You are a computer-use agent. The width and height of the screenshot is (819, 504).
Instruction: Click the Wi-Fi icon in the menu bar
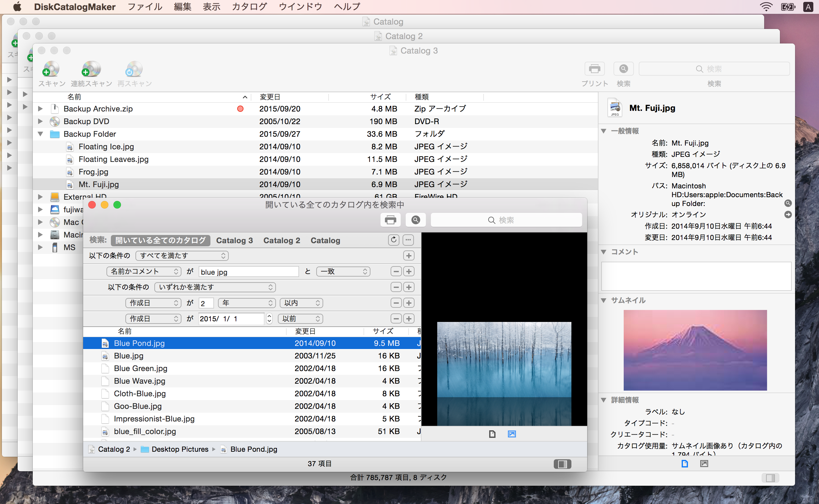pos(766,7)
